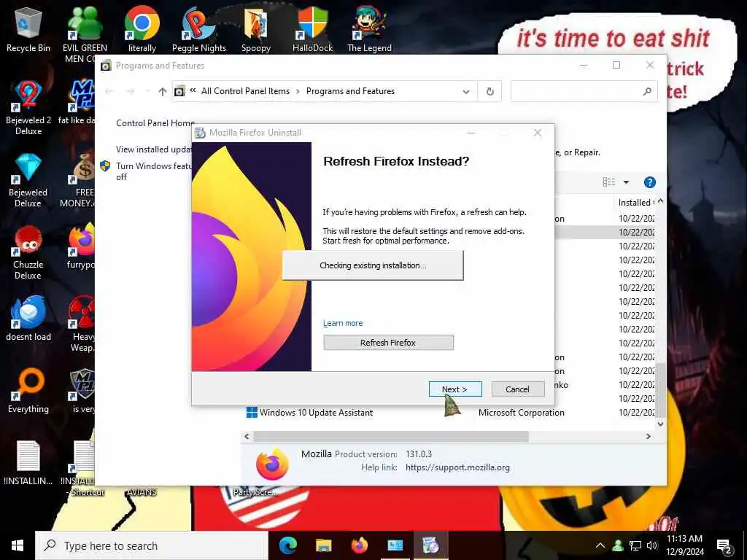Open the Learn more link

(x=343, y=323)
